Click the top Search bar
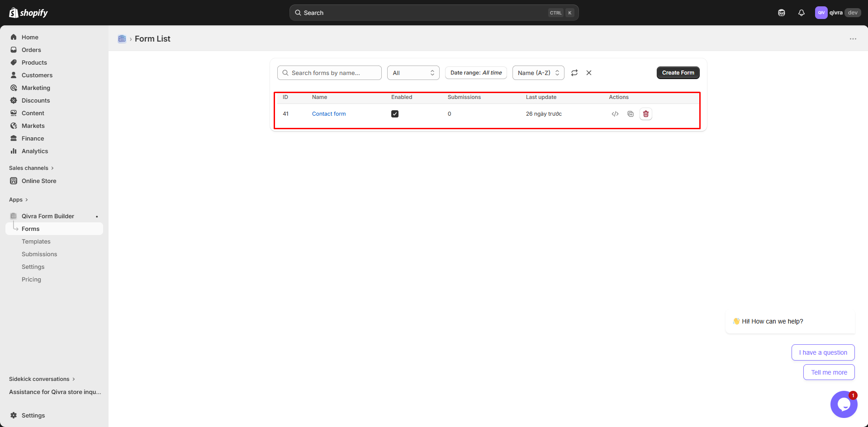Screen dimensions: 868x427 [434, 13]
